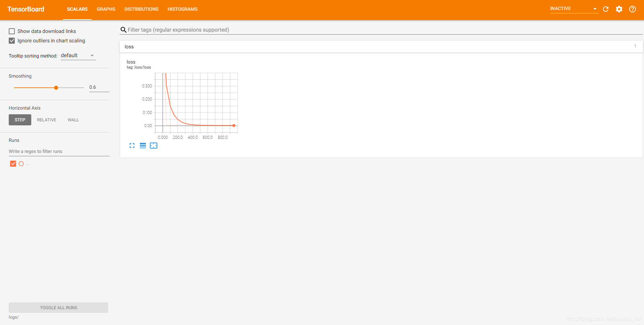Enable Show data download links checkbox
This screenshot has width=644, height=325.
tap(12, 31)
